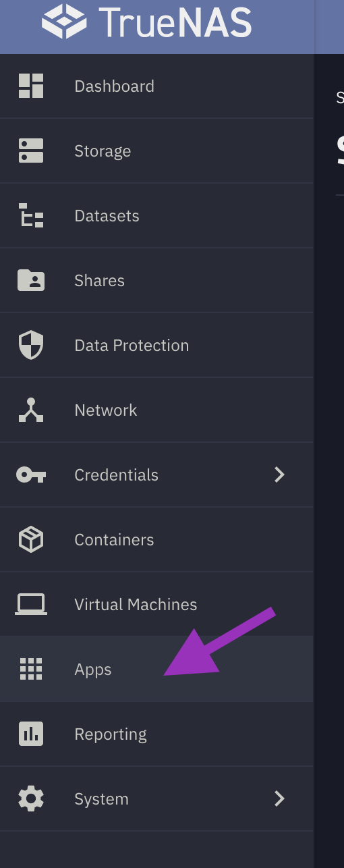Open the Datasets tree icon
Screen dimensions: 344x868
(x=31, y=216)
